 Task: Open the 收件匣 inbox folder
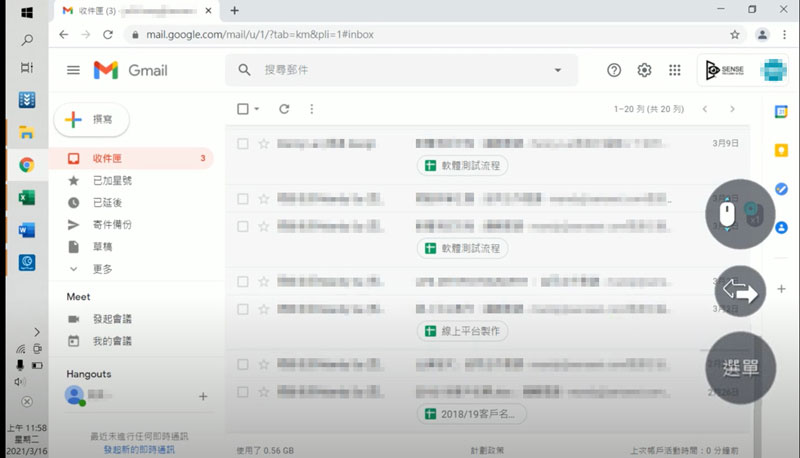[132, 158]
